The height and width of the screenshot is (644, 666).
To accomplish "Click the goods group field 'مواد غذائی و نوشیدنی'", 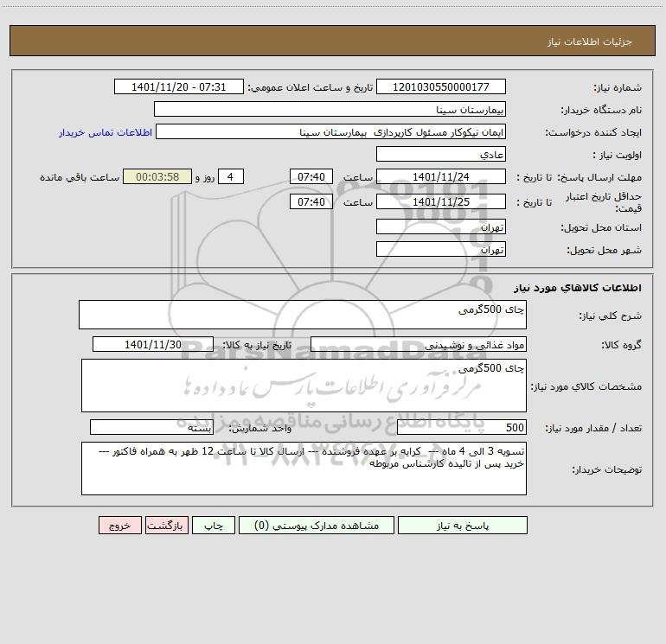I will tap(419, 344).
